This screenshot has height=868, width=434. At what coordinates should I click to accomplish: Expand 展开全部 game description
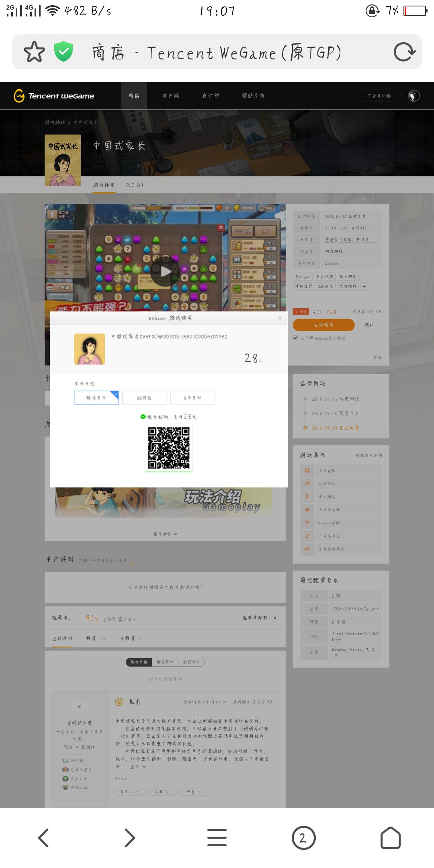(165, 534)
